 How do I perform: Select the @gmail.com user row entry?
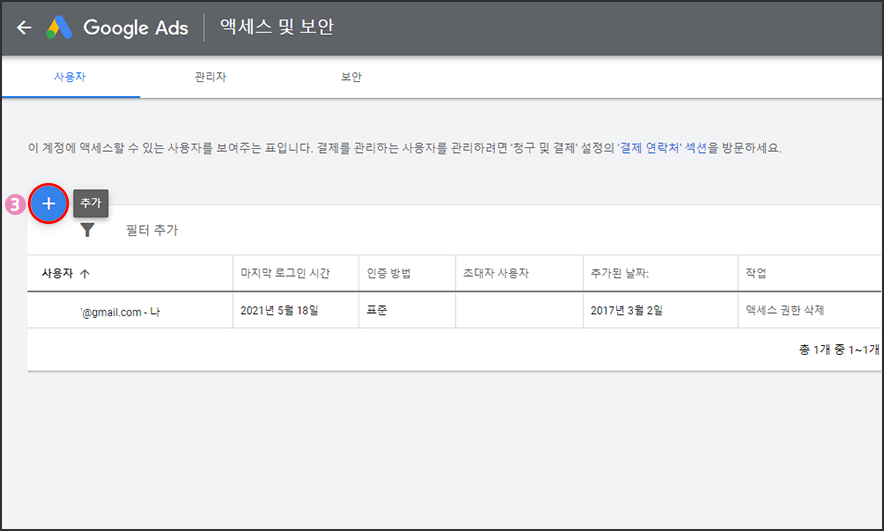pos(120,311)
